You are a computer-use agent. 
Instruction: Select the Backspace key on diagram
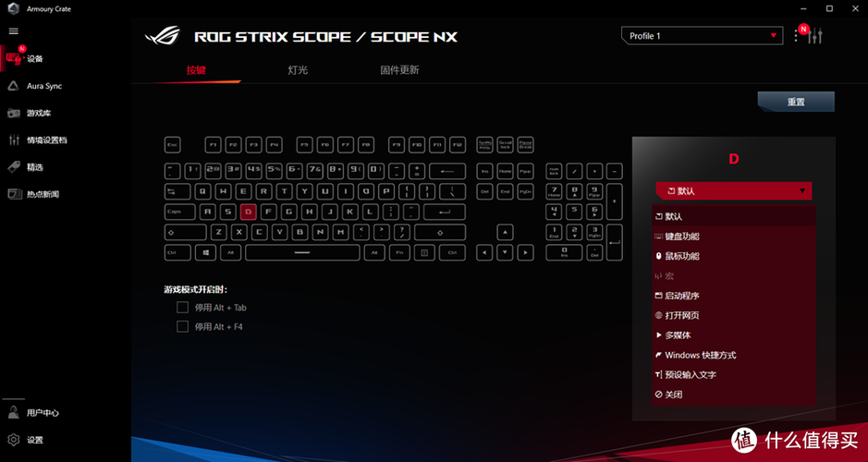447,172
